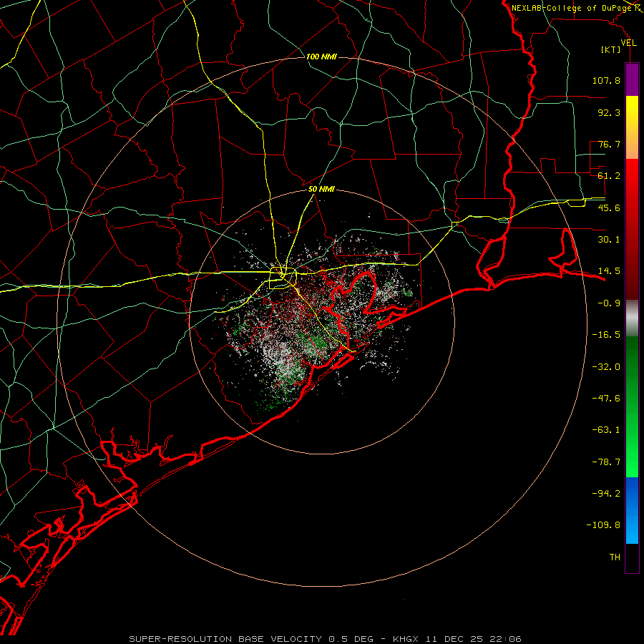
Task: Click the 107.8 velocity scale value
Action: click(x=606, y=80)
